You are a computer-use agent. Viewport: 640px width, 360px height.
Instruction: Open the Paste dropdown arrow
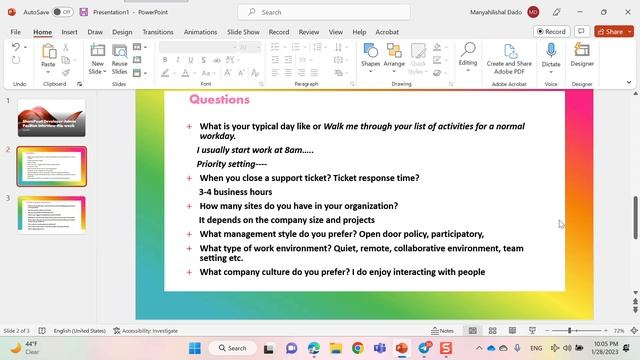(x=48, y=73)
